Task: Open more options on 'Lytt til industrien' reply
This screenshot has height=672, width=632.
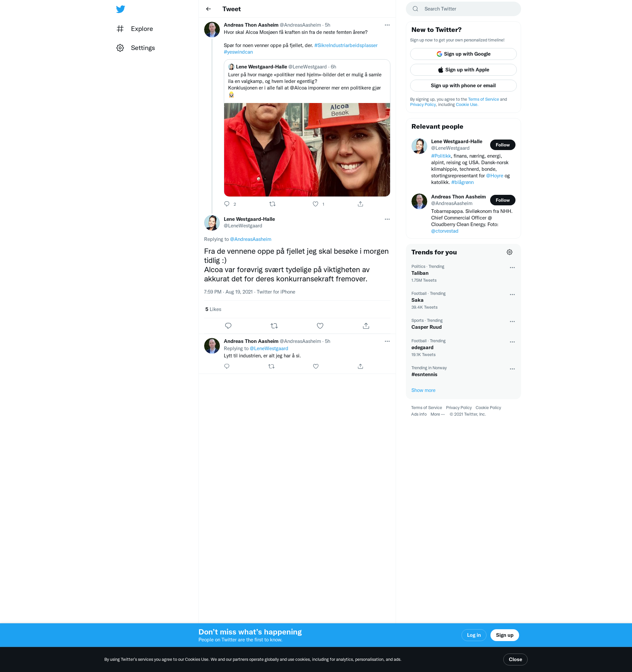Action: pyautogui.click(x=387, y=341)
